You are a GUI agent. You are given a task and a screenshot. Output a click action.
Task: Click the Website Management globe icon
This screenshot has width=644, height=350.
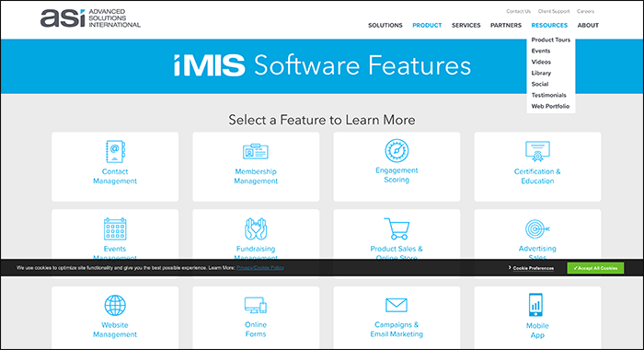(x=115, y=305)
